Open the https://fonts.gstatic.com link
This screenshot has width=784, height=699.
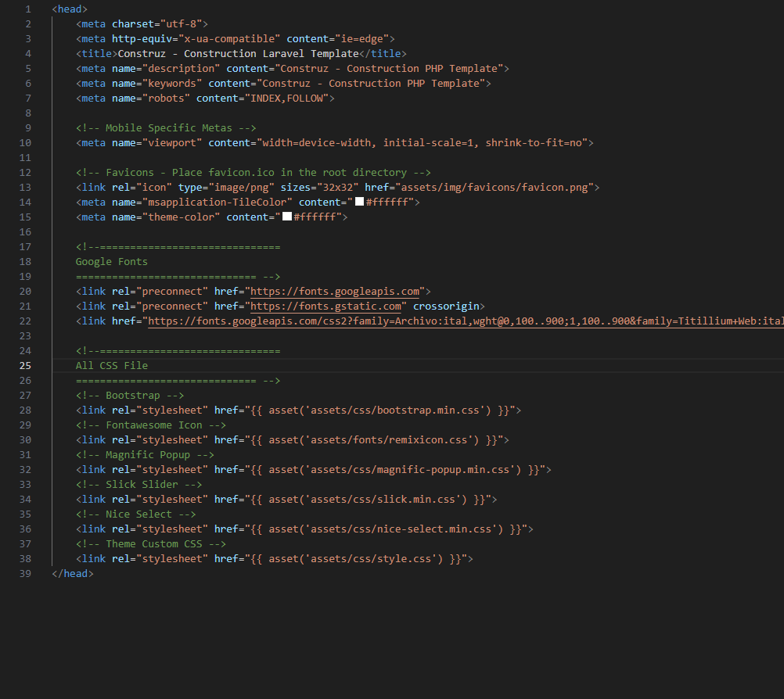(x=326, y=306)
